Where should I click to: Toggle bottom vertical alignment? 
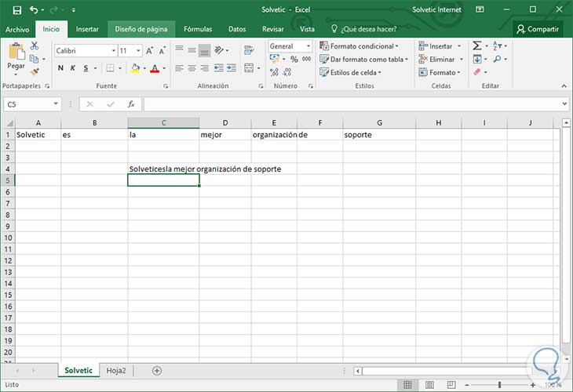tap(205, 51)
